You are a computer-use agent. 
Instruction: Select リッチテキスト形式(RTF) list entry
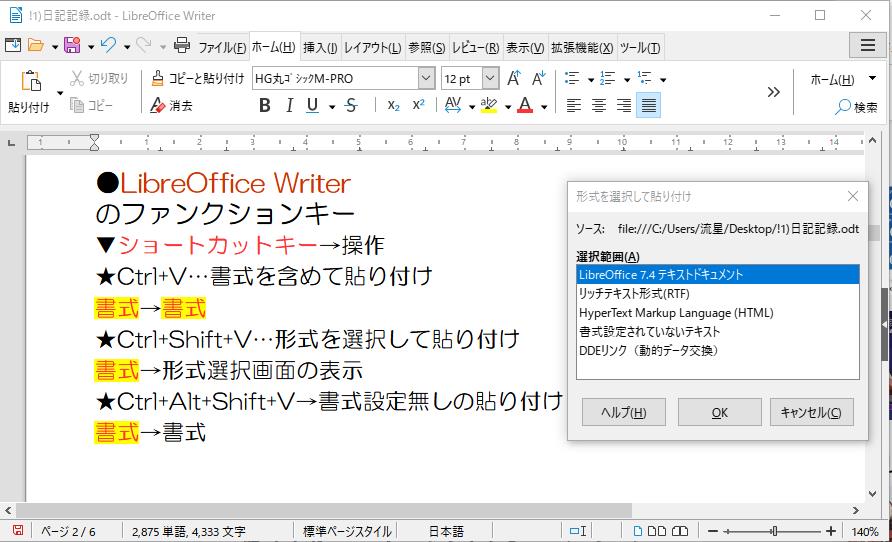(x=717, y=293)
